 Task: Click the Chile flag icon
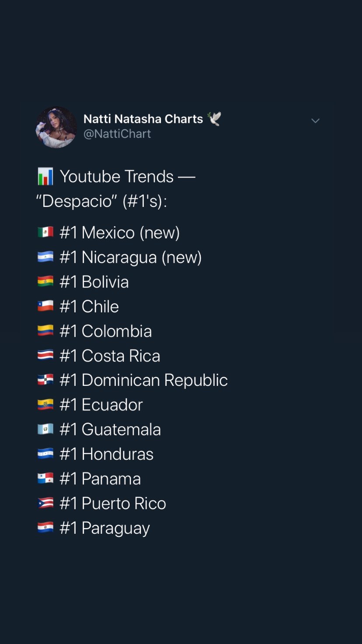(x=45, y=306)
